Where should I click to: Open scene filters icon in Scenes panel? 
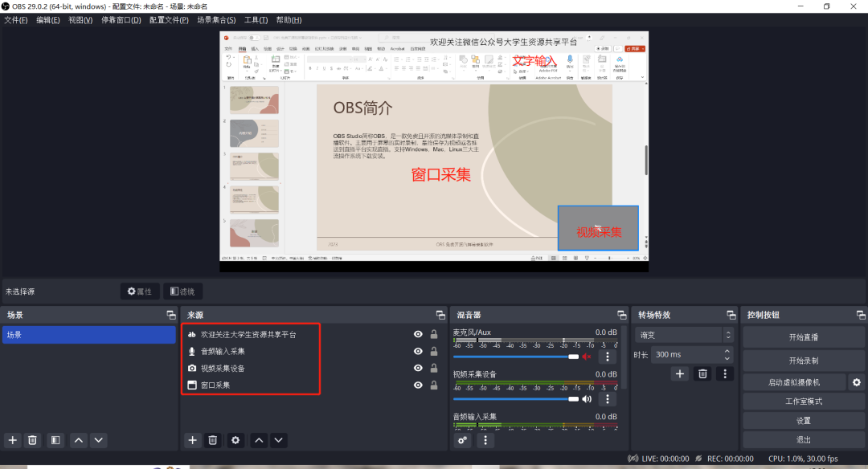coord(55,440)
